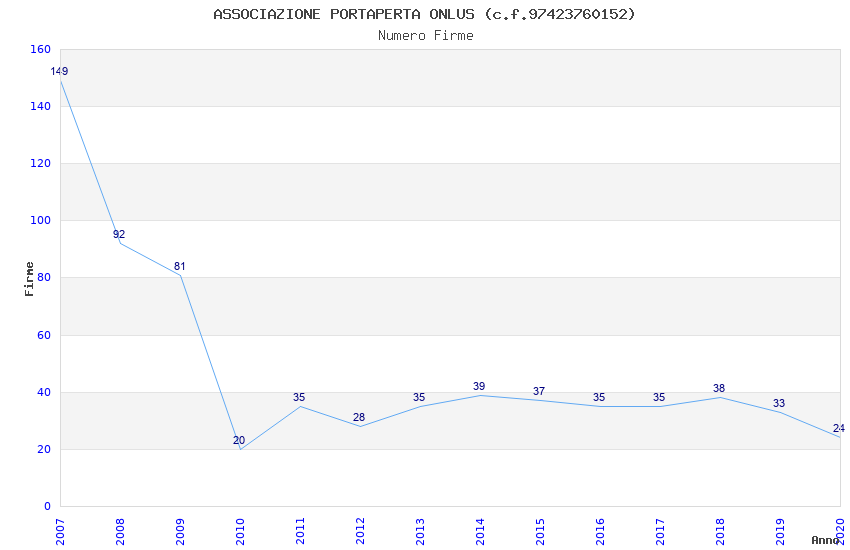Click the Firme y-axis label

30,278
